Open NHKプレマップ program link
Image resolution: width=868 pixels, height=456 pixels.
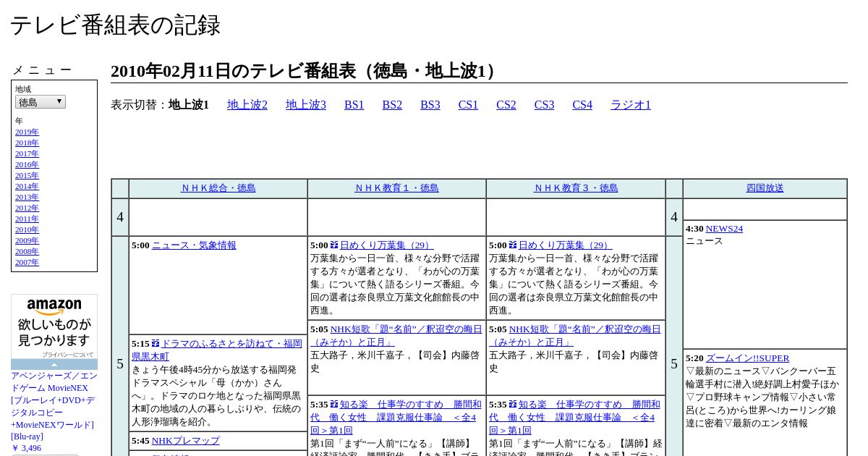(x=186, y=441)
